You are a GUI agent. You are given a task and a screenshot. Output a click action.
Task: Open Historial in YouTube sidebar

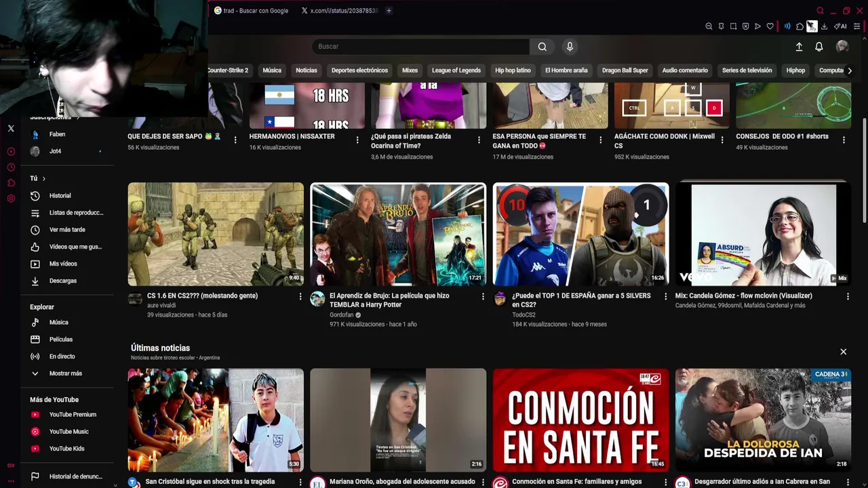point(68,196)
